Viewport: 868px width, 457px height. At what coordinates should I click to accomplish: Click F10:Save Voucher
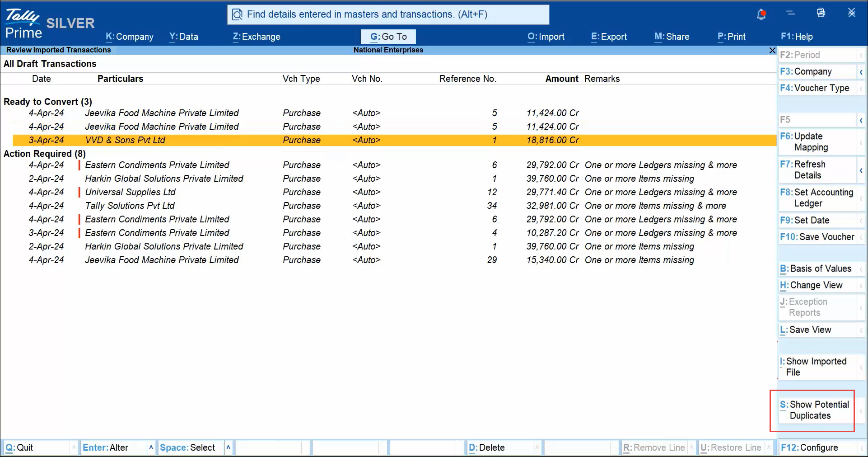pyautogui.click(x=817, y=237)
